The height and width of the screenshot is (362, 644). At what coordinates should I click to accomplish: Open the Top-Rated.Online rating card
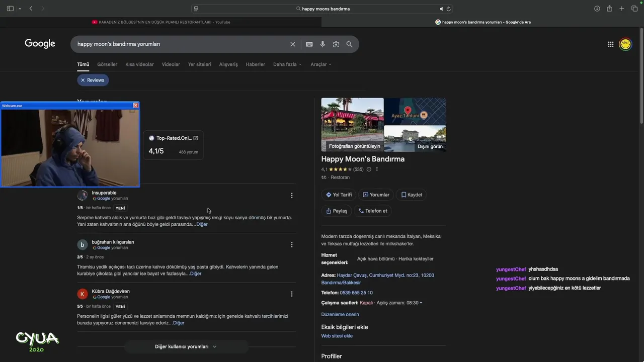pyautogui.click(x=174, y=145)
